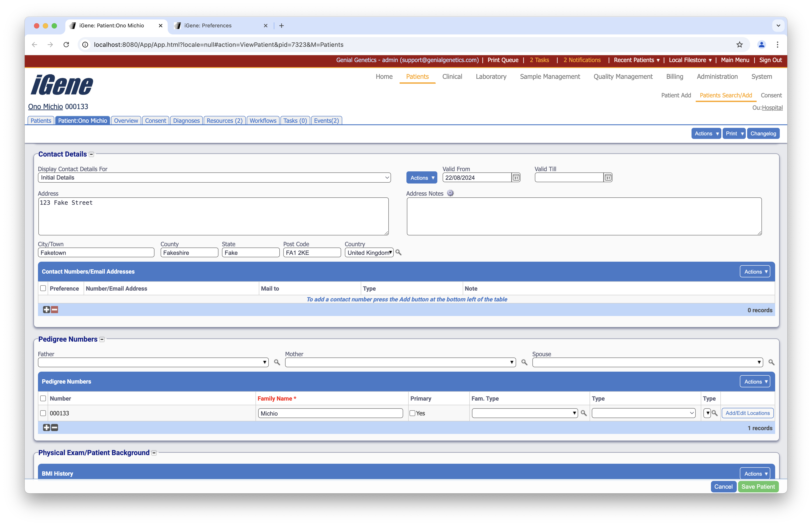Viewport: 812px width, 526px height.
Task: Open the Valid From calendar picker
Action: pos(516,178)
